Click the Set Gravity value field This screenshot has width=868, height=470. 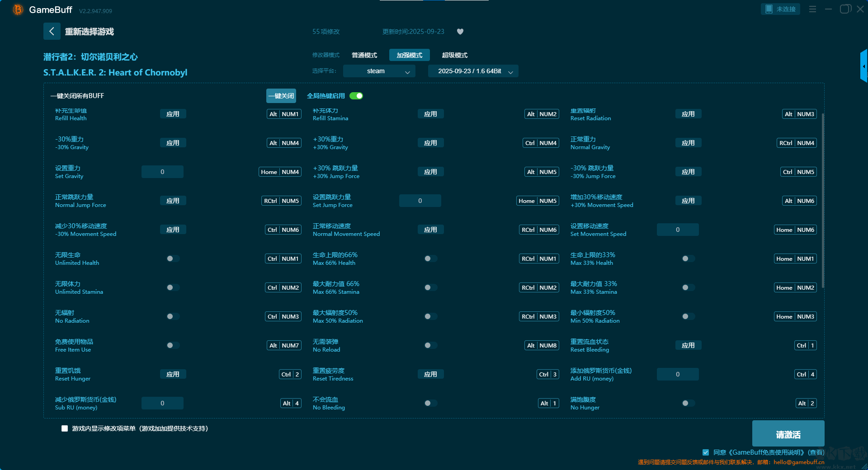coord(162,172)
